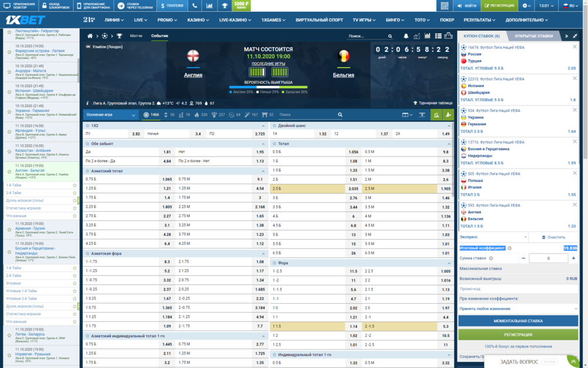Switch to list view icon

tap(438, 36)
